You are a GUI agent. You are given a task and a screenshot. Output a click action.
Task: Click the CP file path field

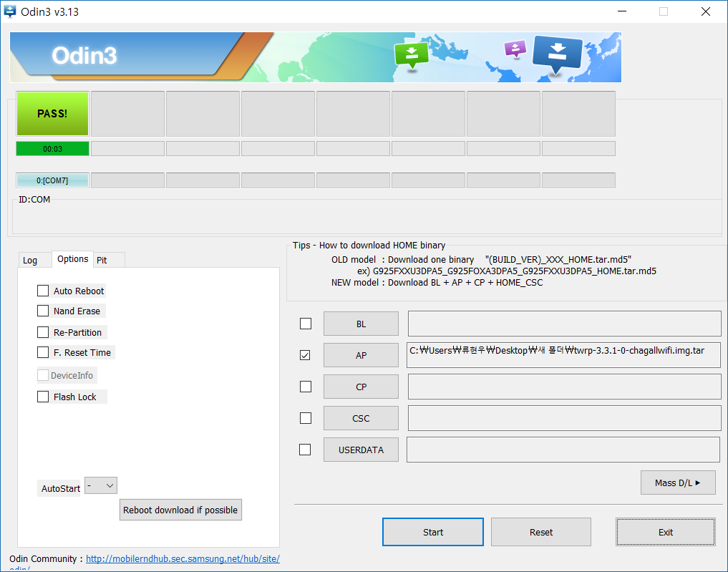tap(565, 387)
